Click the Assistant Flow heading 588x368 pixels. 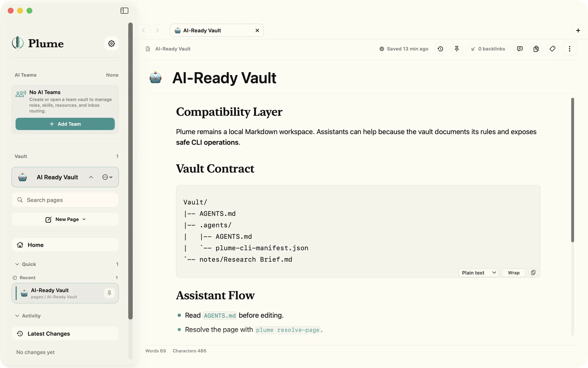click(215, 295)
